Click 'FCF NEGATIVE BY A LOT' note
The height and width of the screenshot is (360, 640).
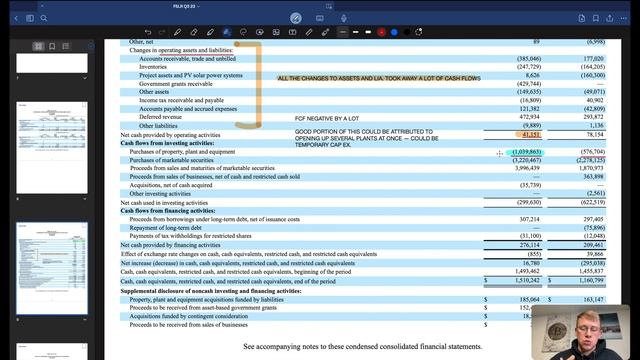pos(327,118)
